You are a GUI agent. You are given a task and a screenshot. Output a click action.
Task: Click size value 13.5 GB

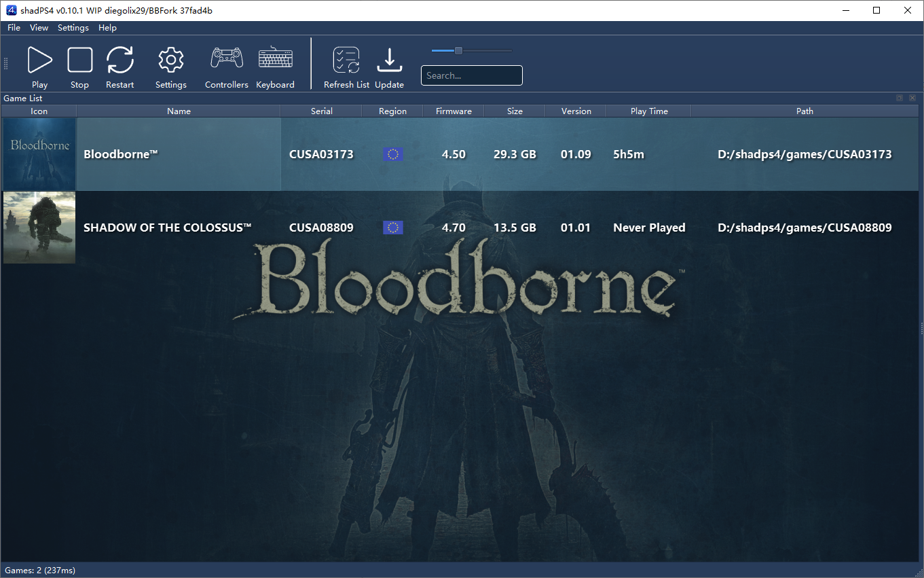[x=515, y=228]
